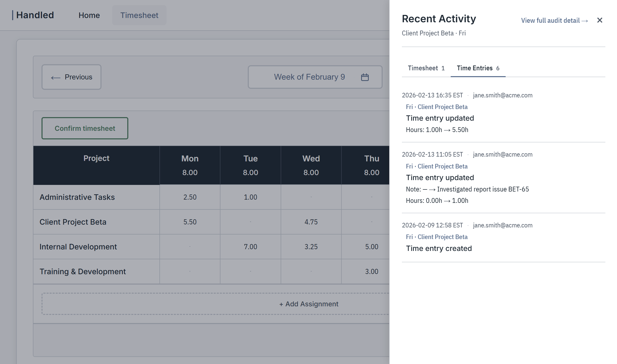
Task: Click the Previous week button
Action: tap(71, 77)
